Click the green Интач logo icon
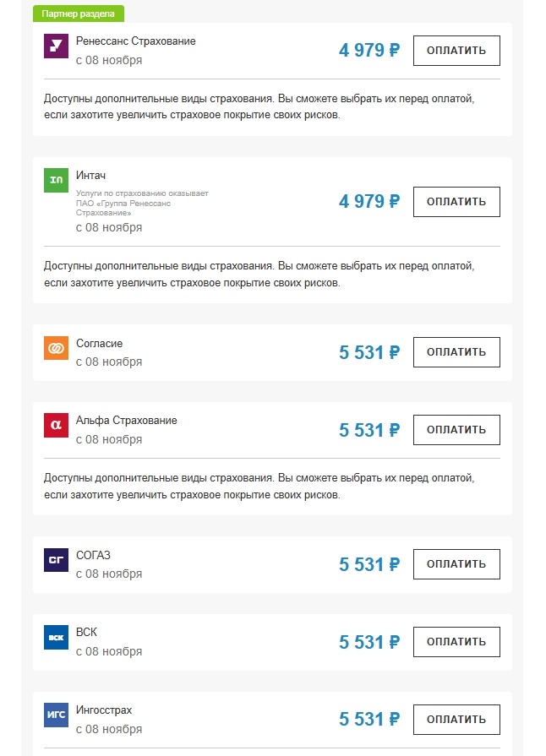Screen dimensions: 546x756 [56, 180]
